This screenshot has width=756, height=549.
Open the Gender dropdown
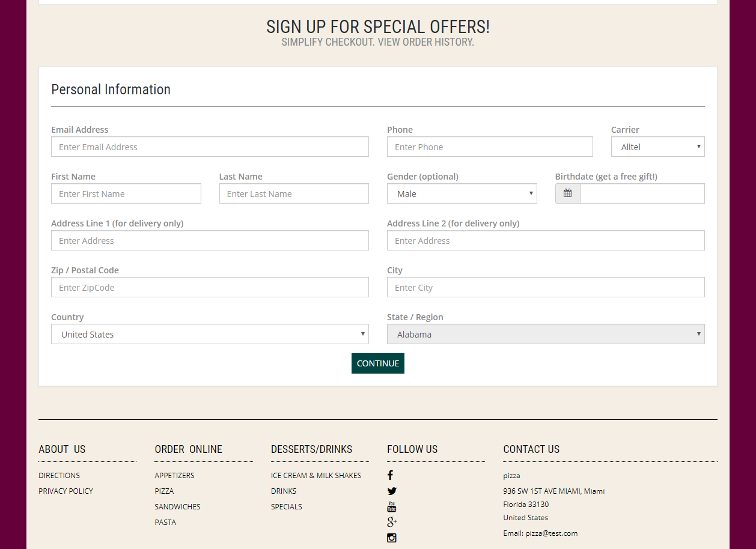click(462, 193)
